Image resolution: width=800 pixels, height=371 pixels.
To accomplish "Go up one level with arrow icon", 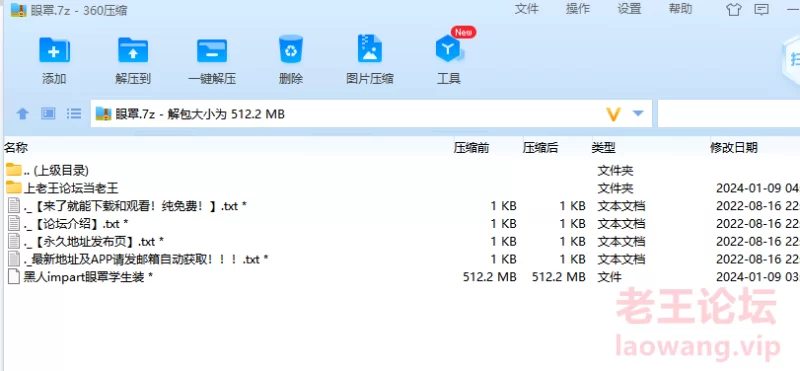I will (22, 113).
